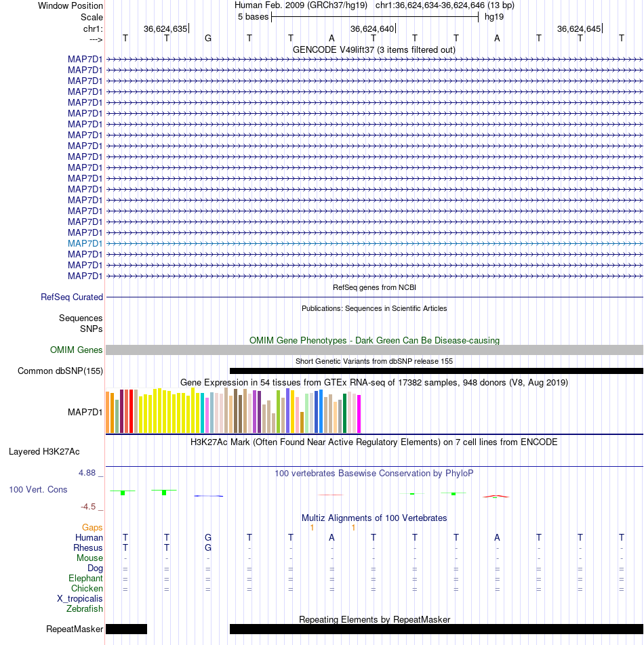Click the 'Zebrafish' alignment row label

click(84, 609)
